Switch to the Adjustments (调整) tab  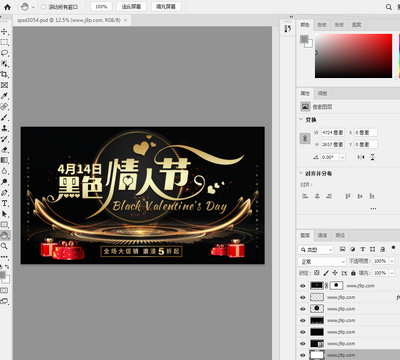[322, 93]
